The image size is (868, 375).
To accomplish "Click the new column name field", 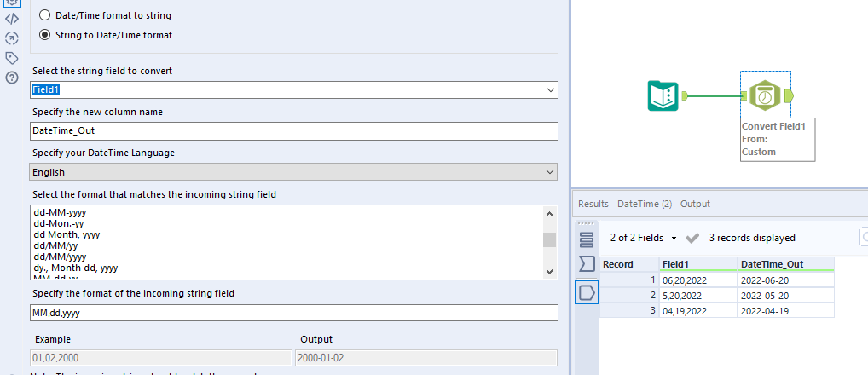I will point(294,130).
